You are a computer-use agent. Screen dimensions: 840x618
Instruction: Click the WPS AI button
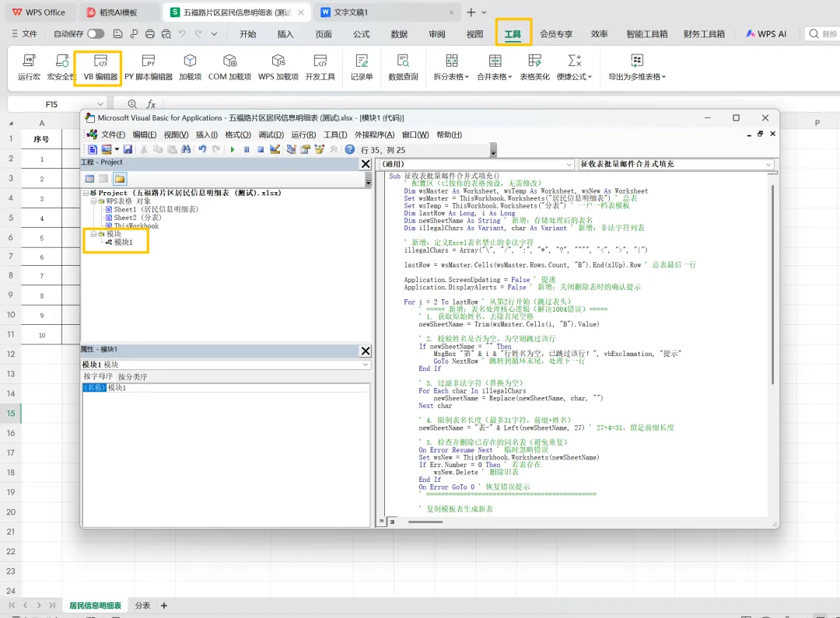coord(766,34)
